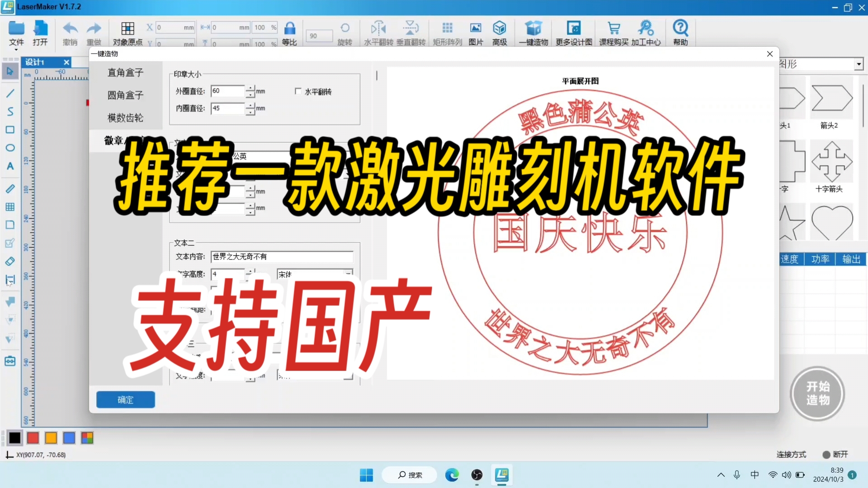Increase 外圈直径 with the up stepper arrow
Image resolution: width=868 pixels, height=488 pixels.
click(250, 88)
